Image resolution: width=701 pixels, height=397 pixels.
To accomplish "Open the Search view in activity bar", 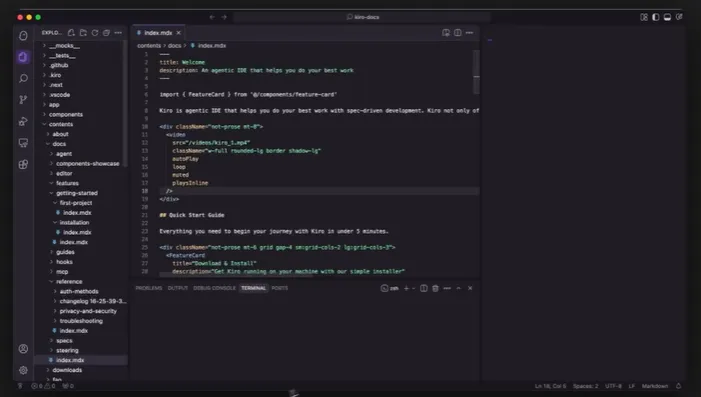I will click(23, 79).
